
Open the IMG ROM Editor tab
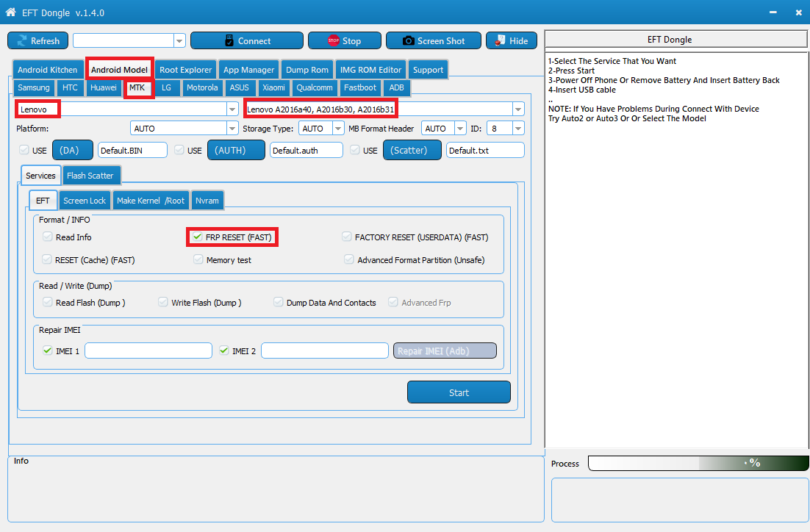[x=370, y=70]
